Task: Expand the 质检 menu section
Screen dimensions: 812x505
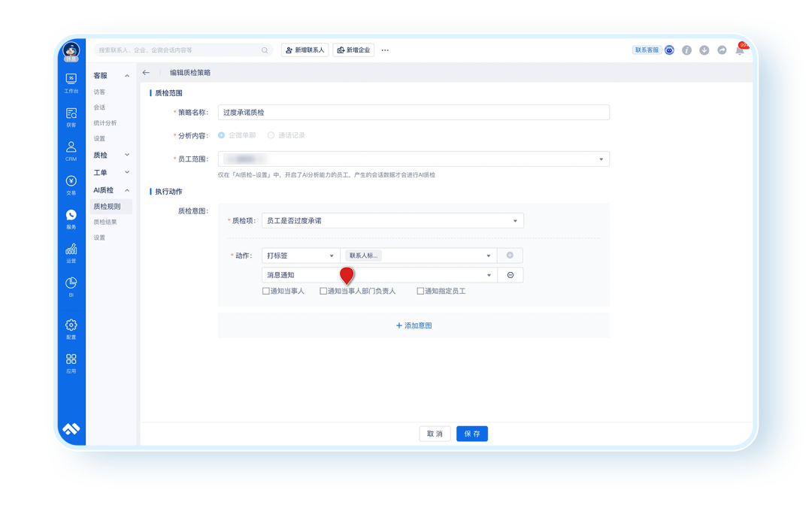Action: point(127,155)
